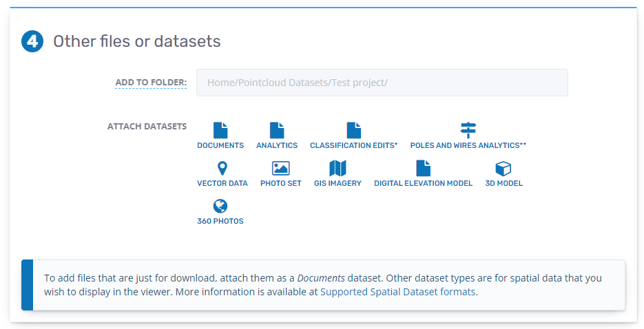This screenshot has height=329, width=644.
Task: Click the Digital Elevation Model file icon
Action: (423, 168)
